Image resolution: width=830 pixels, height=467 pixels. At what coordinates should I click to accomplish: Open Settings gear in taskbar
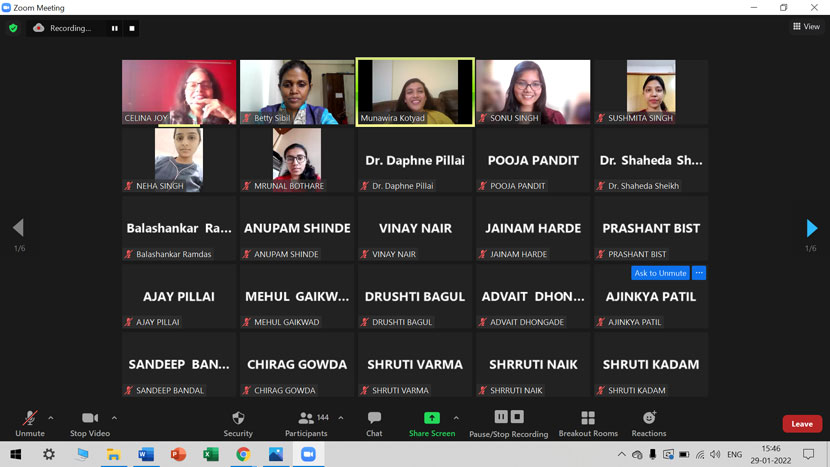[x=49, y=454]
